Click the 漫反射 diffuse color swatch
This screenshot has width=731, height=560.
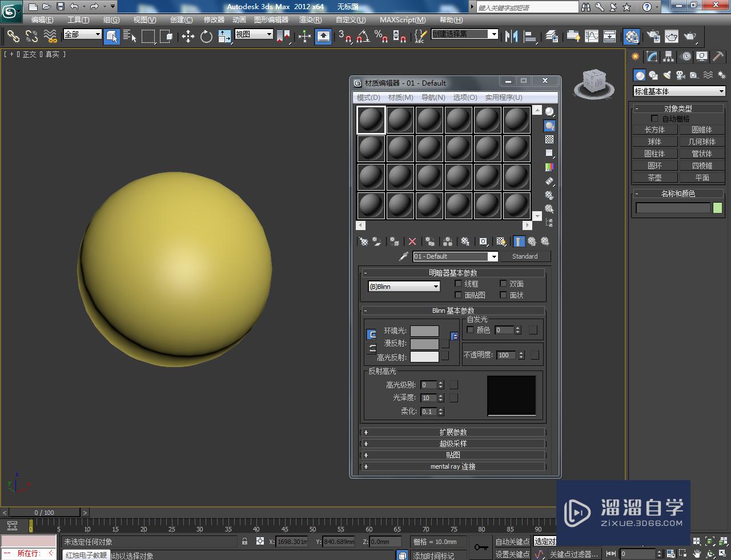point(424,344)
